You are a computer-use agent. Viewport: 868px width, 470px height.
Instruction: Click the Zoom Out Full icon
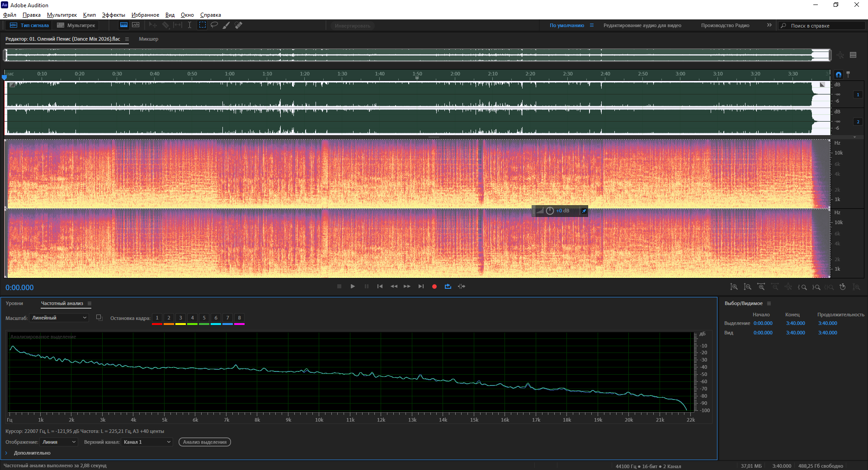[788, 287]
